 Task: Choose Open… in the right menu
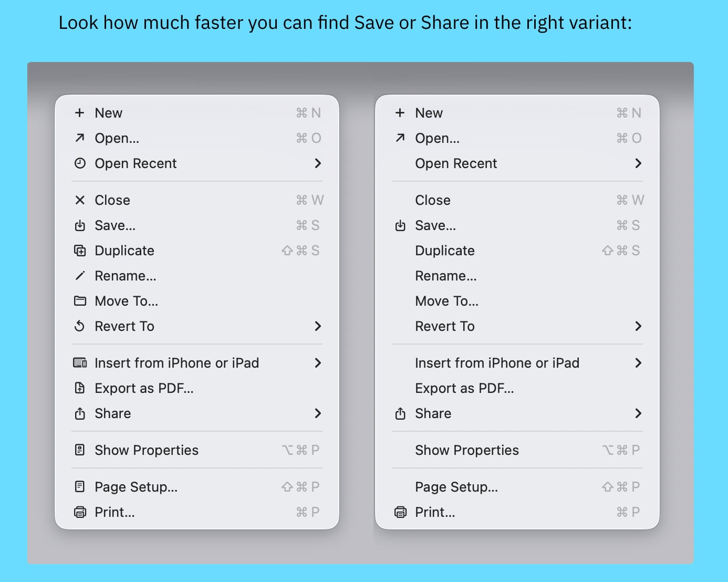[437, 138]
